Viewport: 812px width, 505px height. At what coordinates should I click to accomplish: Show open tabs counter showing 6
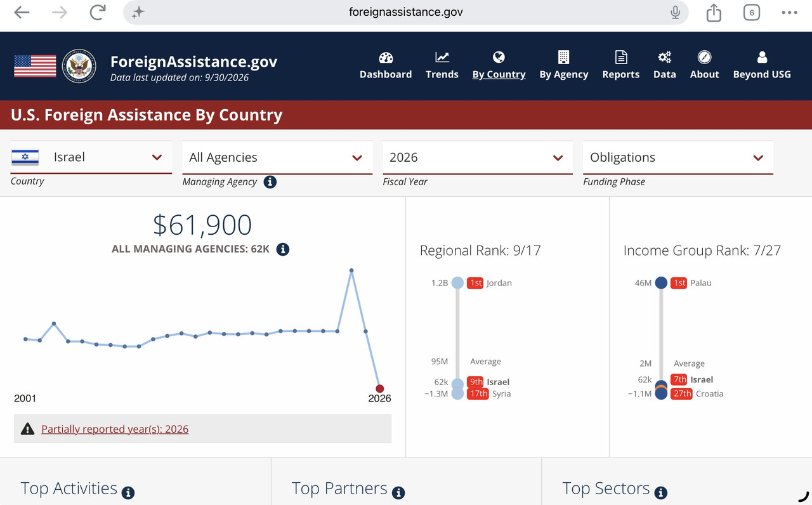tap(752, 12)
